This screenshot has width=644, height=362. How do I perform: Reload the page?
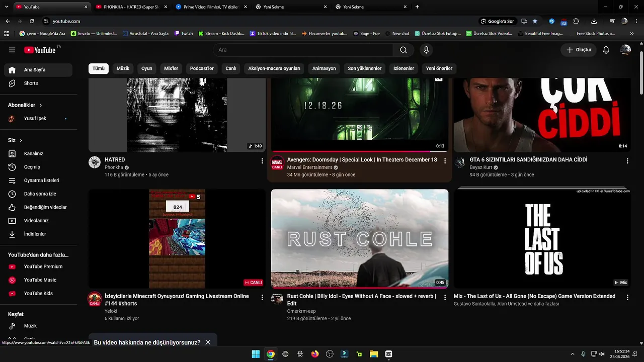[x=32, y=21]
